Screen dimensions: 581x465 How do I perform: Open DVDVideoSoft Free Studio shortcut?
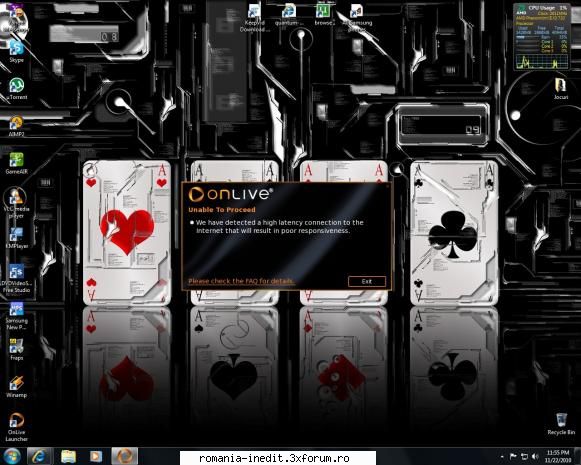(x=16, y=278)
